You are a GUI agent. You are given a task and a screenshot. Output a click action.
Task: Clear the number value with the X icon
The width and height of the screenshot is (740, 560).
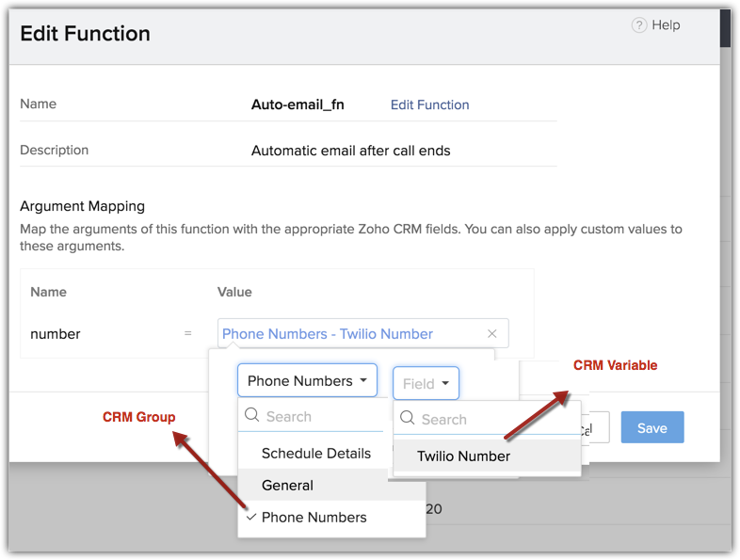coord(492,334)
